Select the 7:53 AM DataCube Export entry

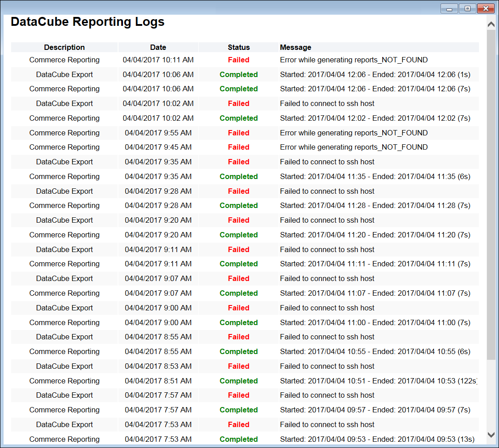click(x=64, y=424)
